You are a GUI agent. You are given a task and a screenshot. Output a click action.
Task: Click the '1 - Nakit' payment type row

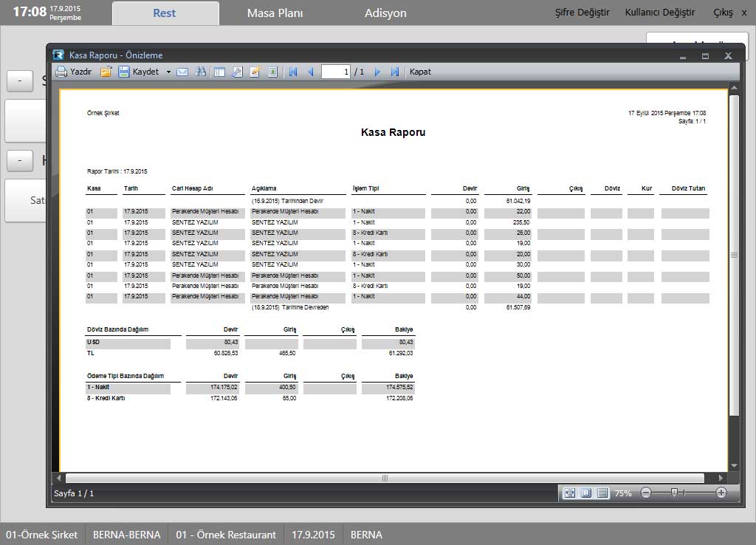click(x=250, y=387)
